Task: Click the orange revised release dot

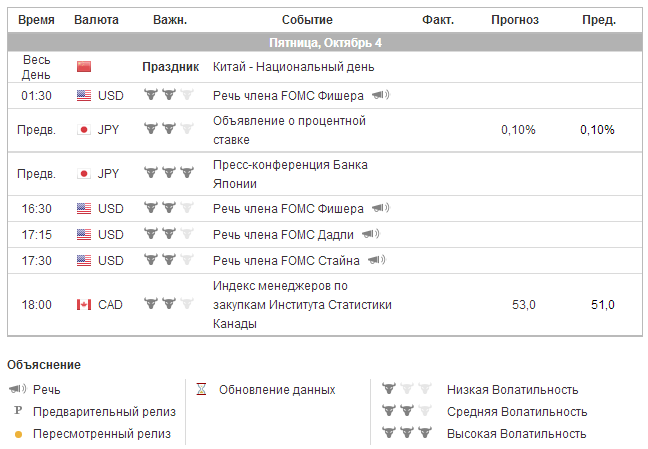Action: pos(18,434)
